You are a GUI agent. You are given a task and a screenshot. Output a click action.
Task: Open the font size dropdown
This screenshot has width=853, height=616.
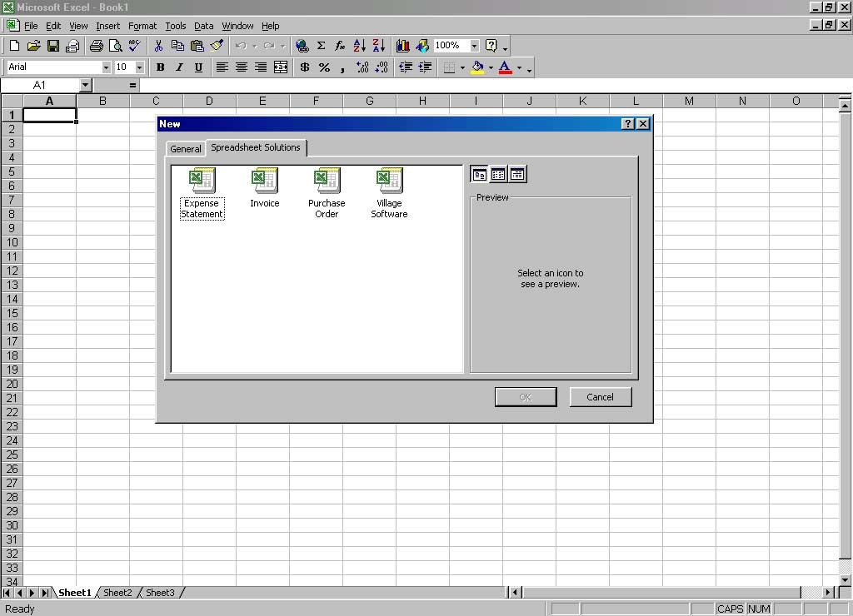(140, 67)
